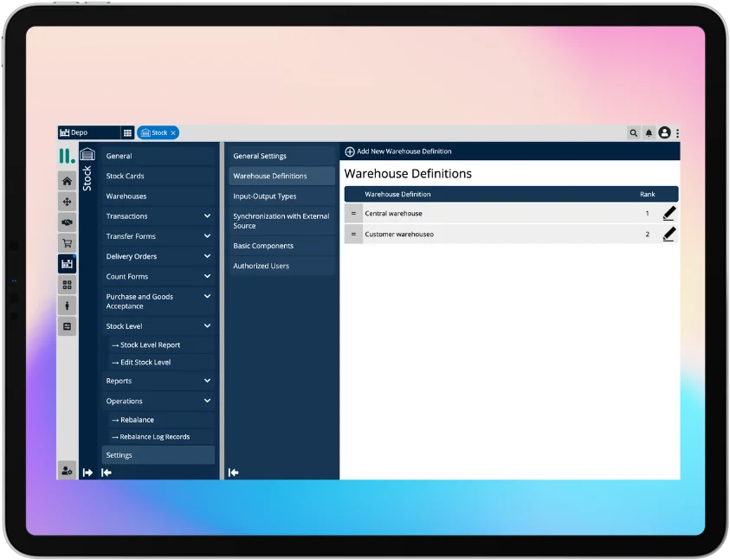
Task: Edit the Central warehouse row pencil
Action: tap(669, 213)
